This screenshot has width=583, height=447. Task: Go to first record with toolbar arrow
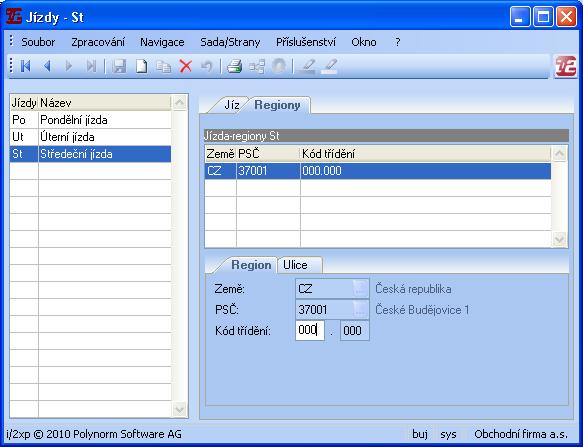click(26, 67)
